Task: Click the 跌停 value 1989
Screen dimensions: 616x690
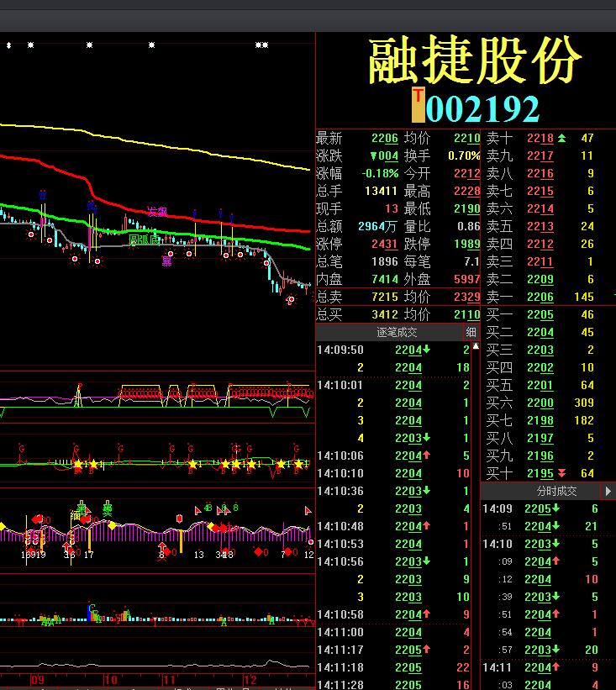Action: tap(467, 245)
